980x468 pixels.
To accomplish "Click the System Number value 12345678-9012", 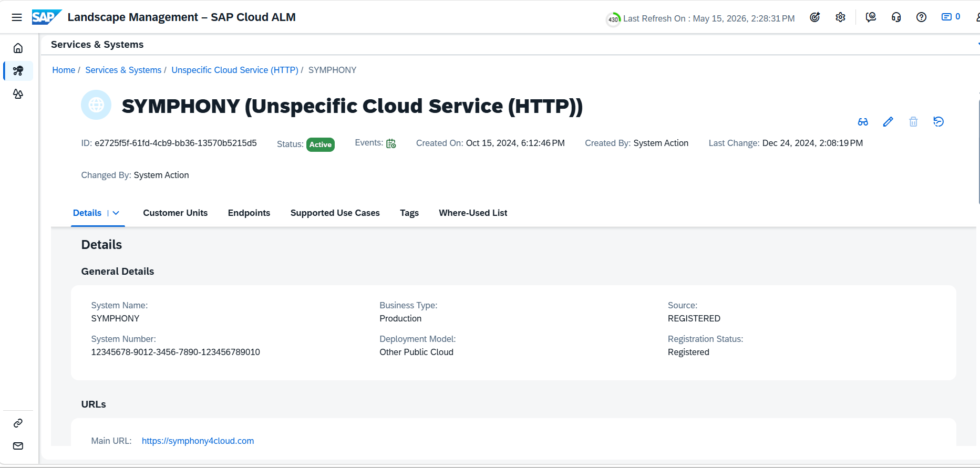I will 176,352.
